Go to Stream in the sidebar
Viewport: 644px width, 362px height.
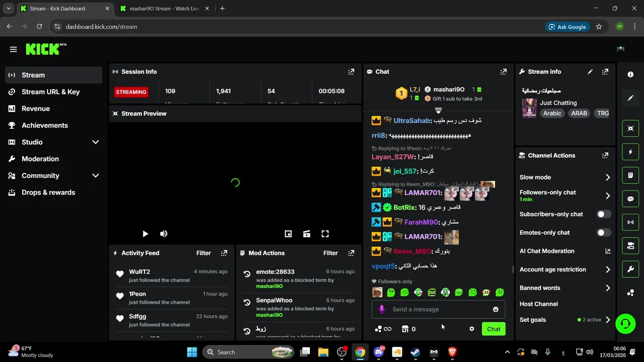coord(53,75)
